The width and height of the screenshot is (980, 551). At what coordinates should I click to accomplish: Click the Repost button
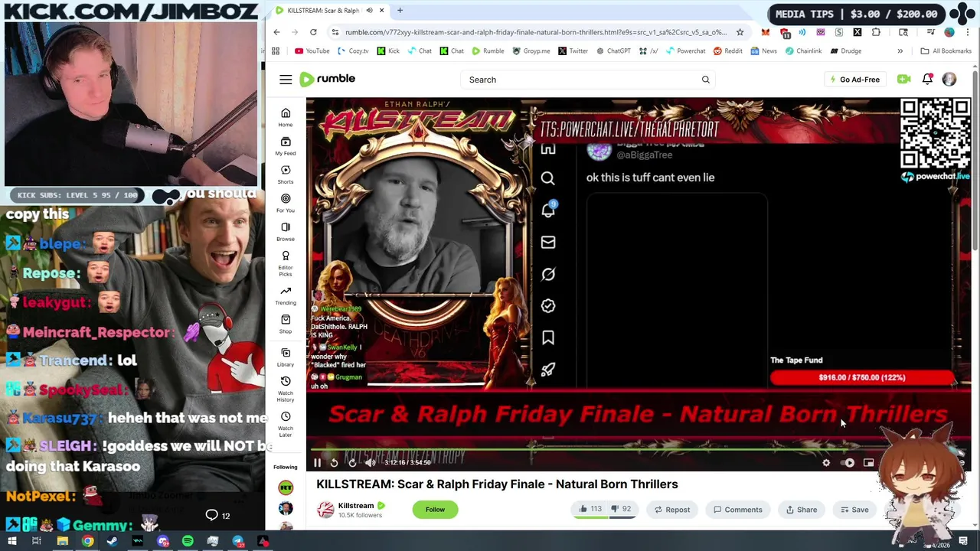point(672,510)
